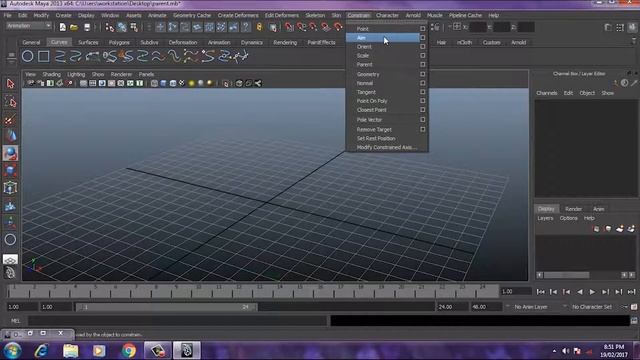The width and height of the screenshot is (640, 360).
Task: Switch to Surfaces shelf tab
Action: pos(88,42)
